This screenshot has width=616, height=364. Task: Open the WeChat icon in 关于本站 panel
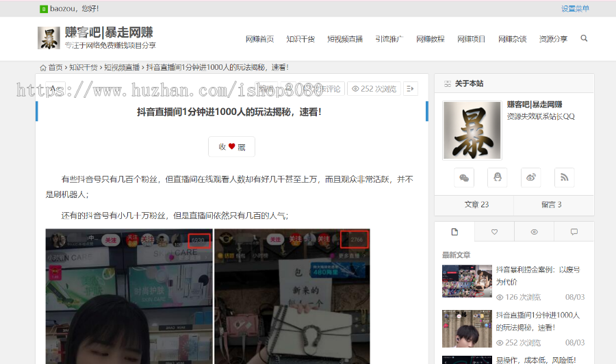[464, 177]
